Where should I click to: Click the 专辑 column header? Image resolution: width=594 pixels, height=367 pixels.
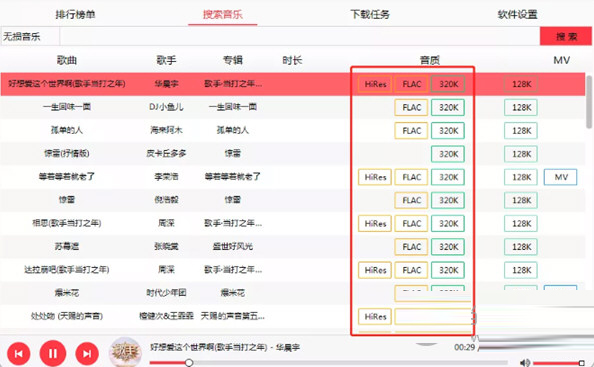coord(233,60)
